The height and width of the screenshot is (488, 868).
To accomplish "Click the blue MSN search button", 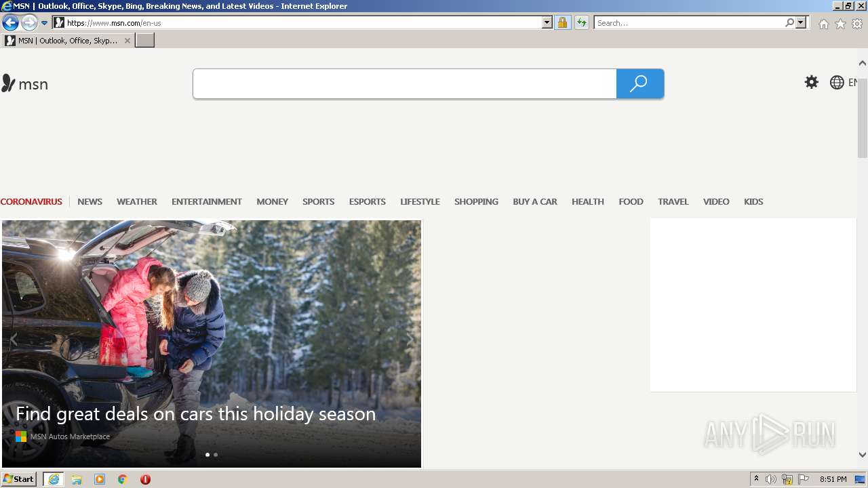I will tap(640, 83).
